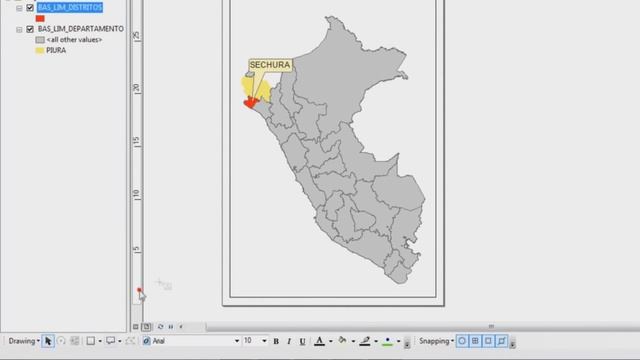This screenshot has width=640, height=360.
Task: Select the black arrow Select Elements tool
Action: point(48,341)
